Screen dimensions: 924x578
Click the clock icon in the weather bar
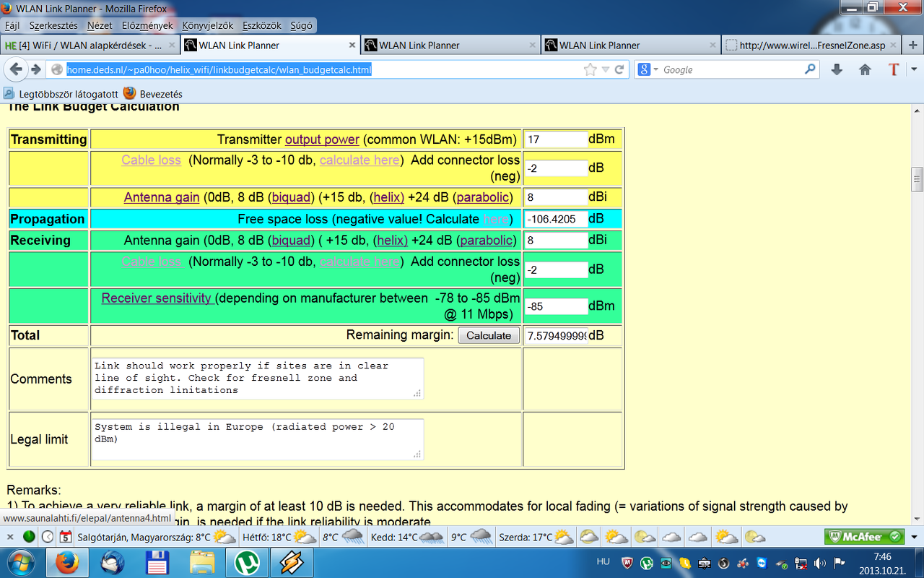(x=47, y=537)
